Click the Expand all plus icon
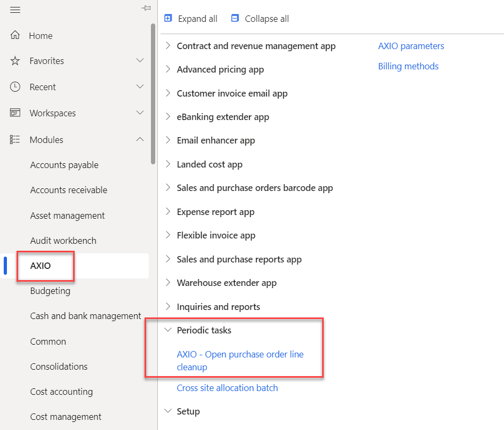 click(x=168, y=18)
